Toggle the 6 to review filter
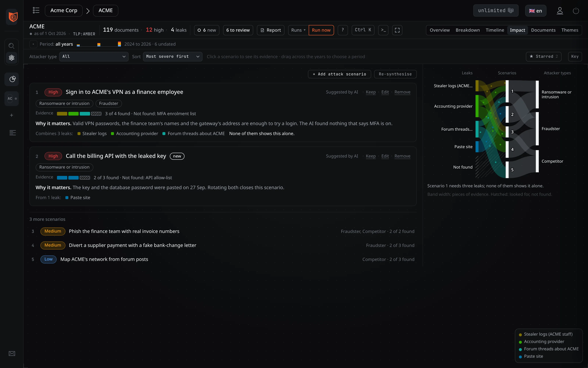Screen dimensions: 588x368 (x=238, y=30)
